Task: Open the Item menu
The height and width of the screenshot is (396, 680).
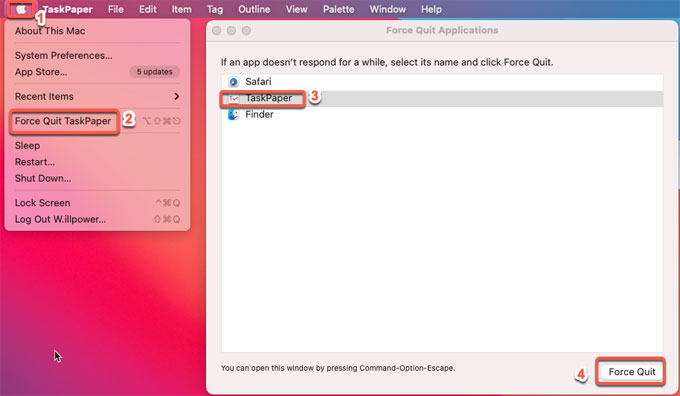Action: point(181,9)
